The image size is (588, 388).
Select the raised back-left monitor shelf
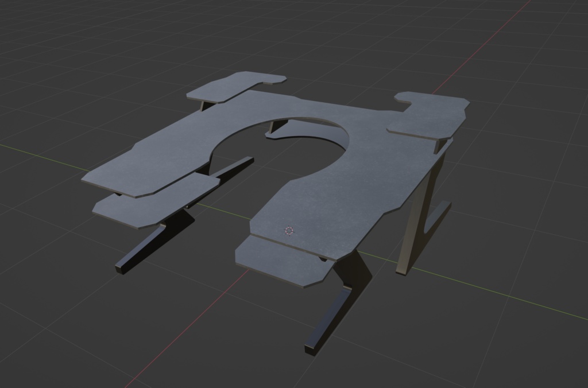236,87
